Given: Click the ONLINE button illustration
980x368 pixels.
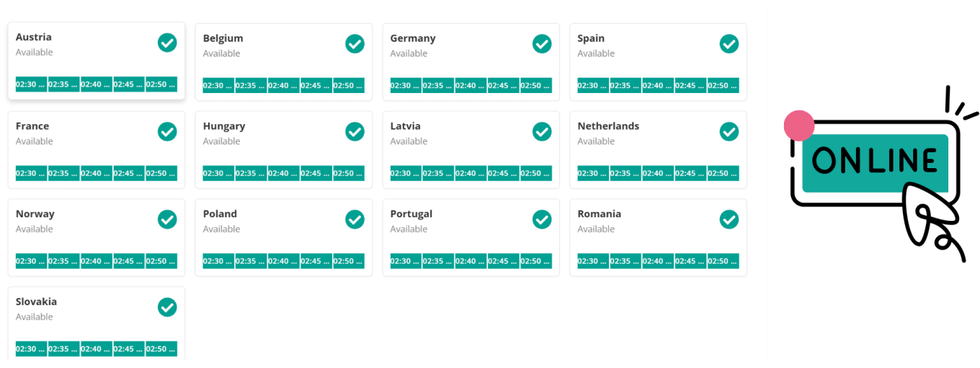Looking at the screenshot, I should coord(875,162).
